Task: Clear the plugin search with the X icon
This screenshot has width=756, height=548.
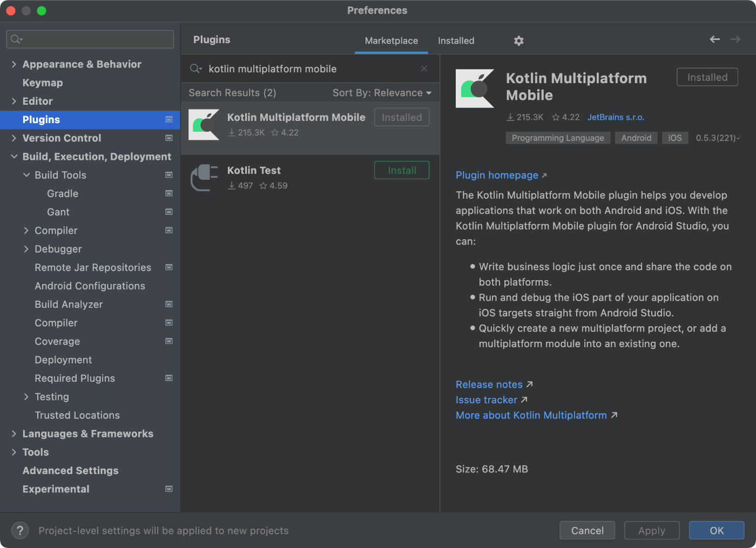Action: pos(424,69)
